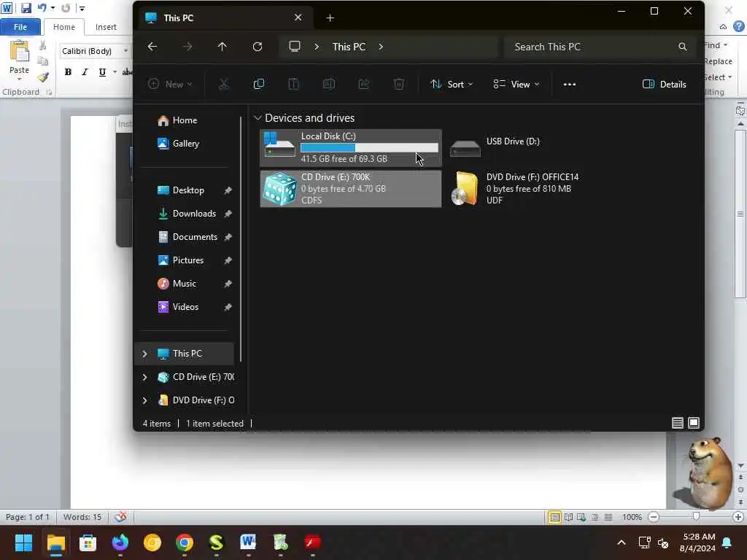
Task: Open the Calibri (Body) font dropdown
Action: 125,51
